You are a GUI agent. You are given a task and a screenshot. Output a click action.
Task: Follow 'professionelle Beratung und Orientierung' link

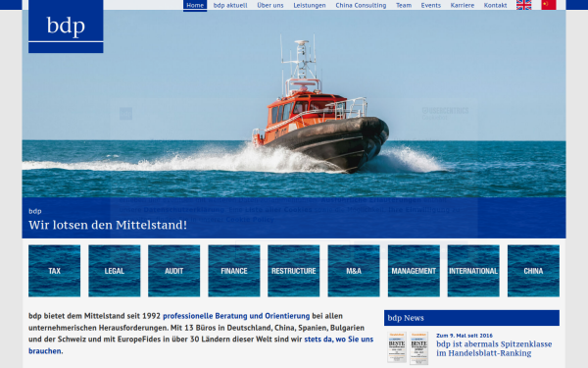[236, 316]
